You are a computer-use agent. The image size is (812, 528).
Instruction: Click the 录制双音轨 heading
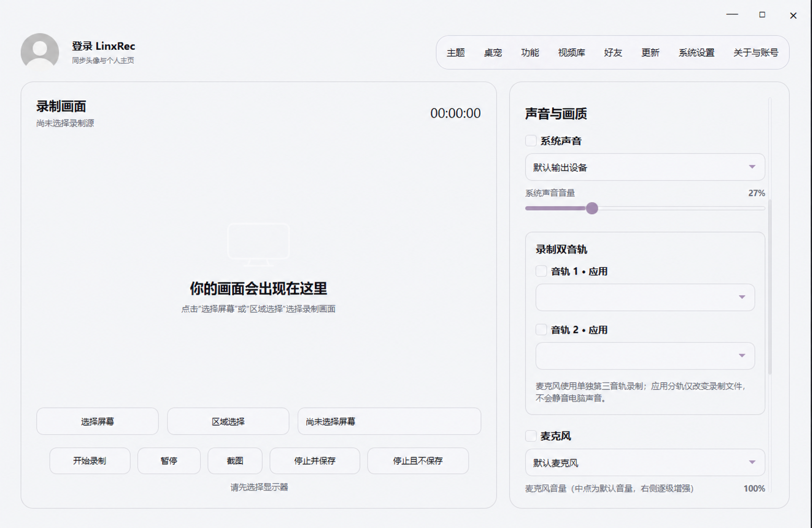click(x=562, y=250)
